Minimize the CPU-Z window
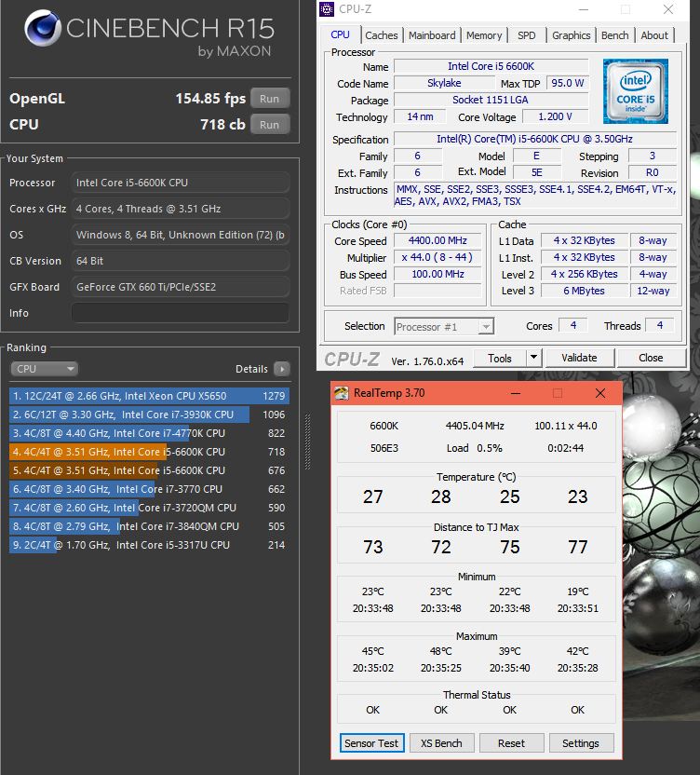This screenshot has height=775, width=700. pos(584,9)
